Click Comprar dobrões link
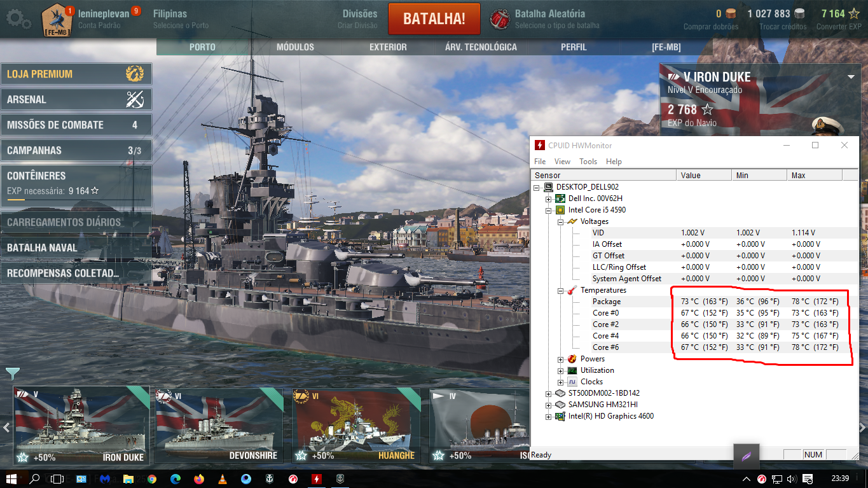The height and width of the screenshot is (488, 868). point(711,27)
